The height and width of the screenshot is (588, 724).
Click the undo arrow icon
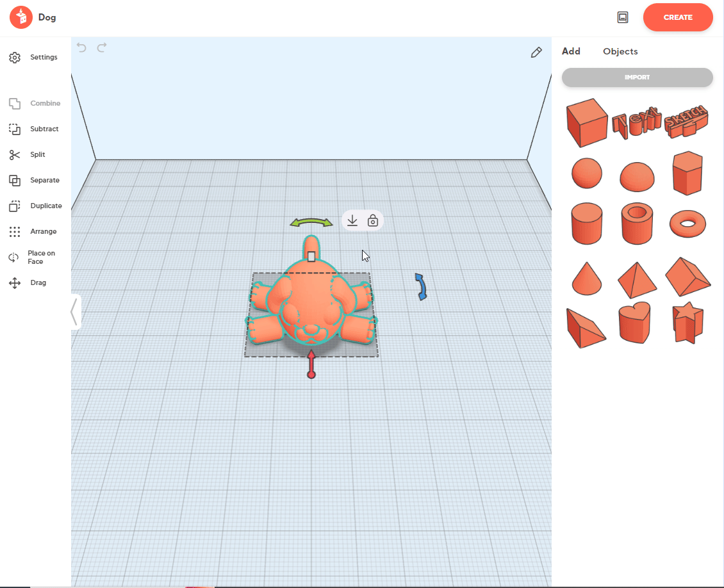(x=81, y=47)
